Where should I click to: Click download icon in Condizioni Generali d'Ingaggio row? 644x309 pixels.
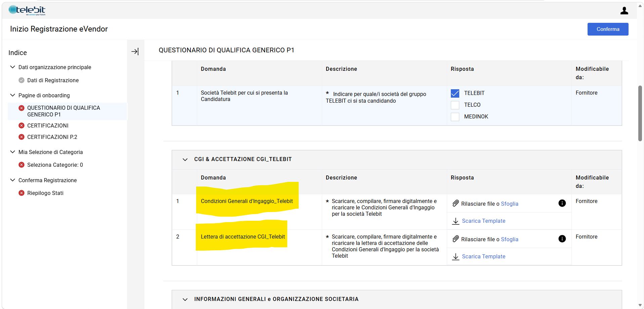(x=456, y=221)
